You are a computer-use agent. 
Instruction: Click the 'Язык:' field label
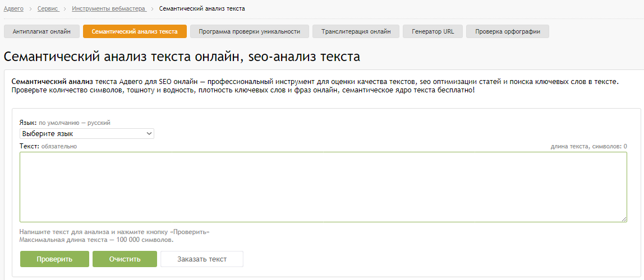[x=29, y=123]
